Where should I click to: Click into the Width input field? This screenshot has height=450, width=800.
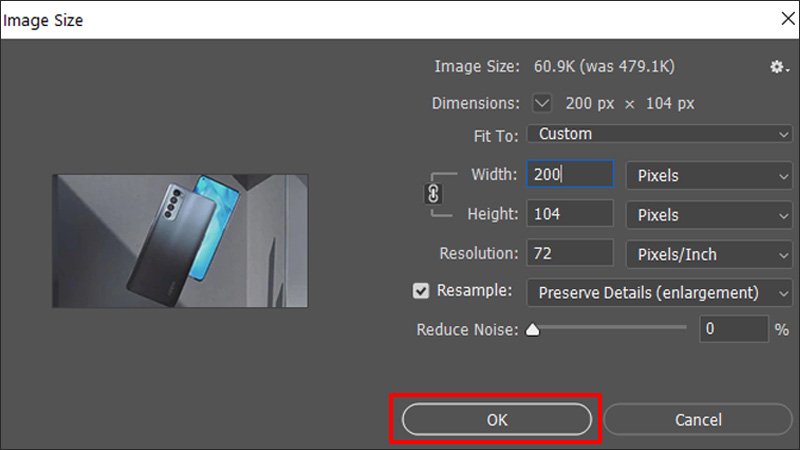570,175
